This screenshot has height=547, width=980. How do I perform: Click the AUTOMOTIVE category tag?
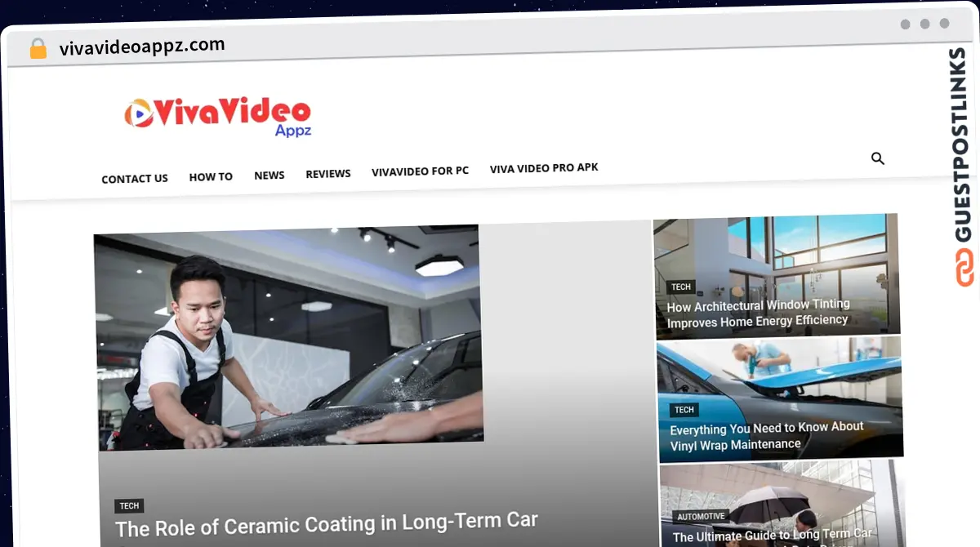pos(701,516)
